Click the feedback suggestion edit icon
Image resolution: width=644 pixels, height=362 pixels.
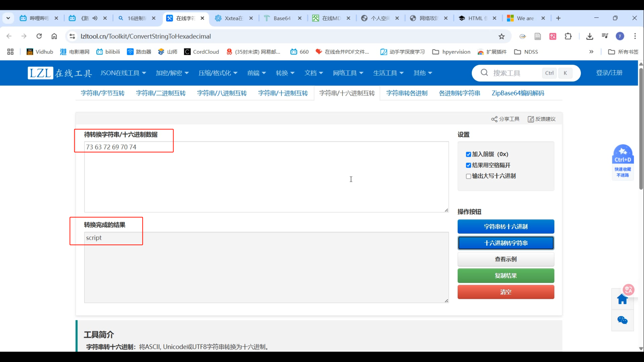coord(531,119)
